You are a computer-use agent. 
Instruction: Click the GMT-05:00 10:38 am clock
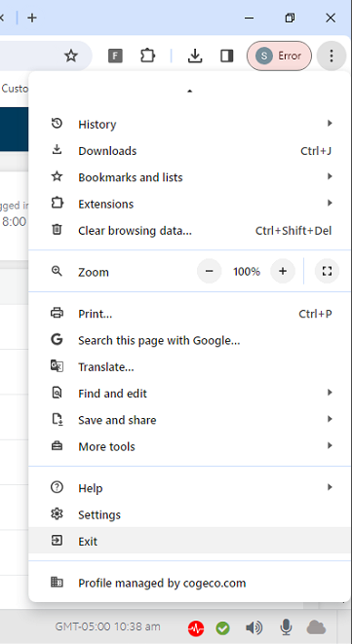pyautogui.click(x=107, y=626)
